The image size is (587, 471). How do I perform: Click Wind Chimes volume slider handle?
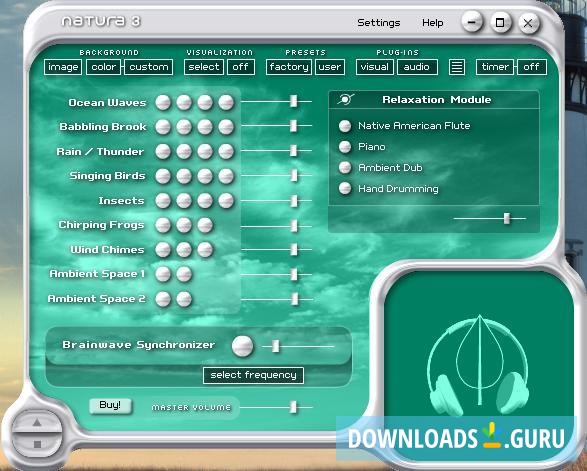click(294, 249)
